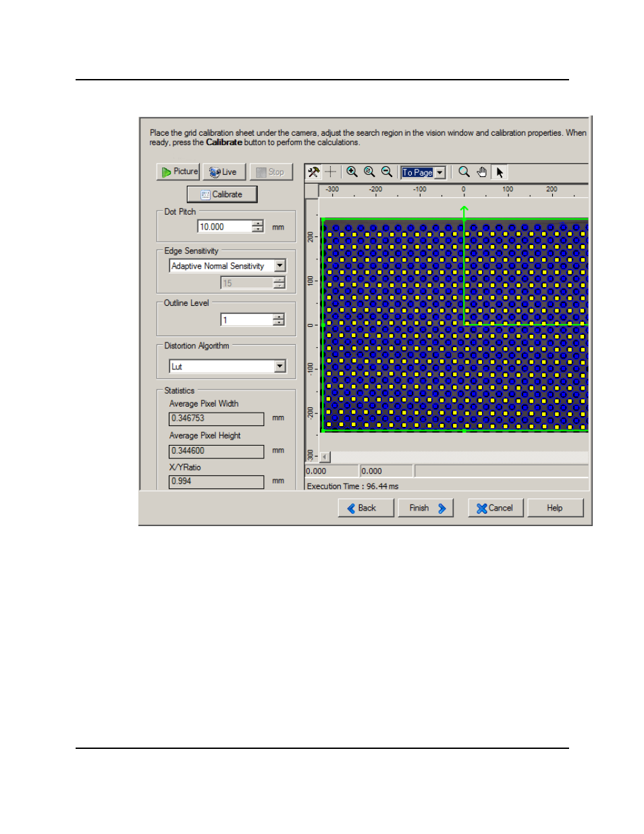Activate the hand pan tool

tap(481, 172)
